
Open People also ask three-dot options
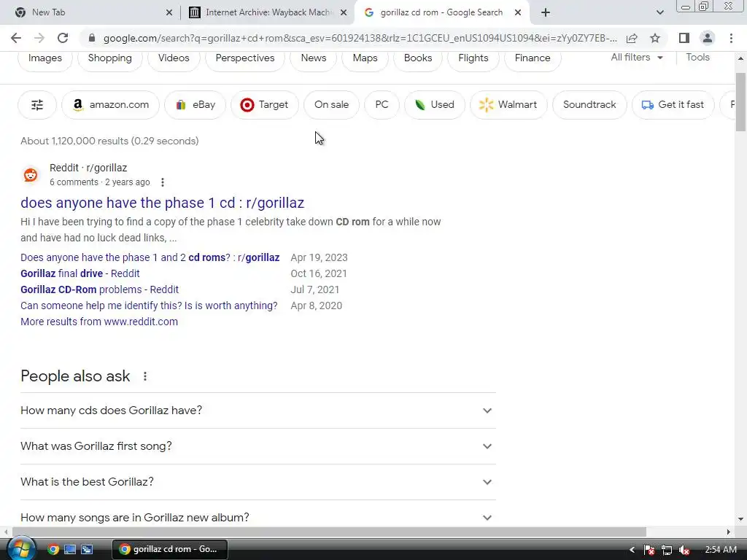145,376
